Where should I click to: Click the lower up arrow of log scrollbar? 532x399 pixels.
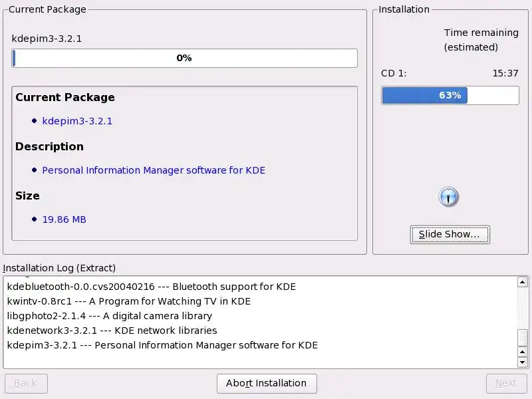coord(523,352)
